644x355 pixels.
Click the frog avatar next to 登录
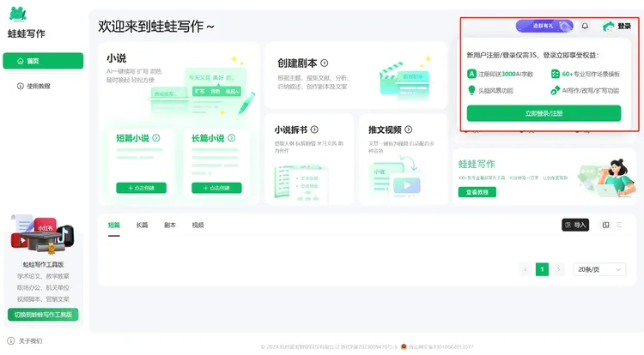coord(608,27)
